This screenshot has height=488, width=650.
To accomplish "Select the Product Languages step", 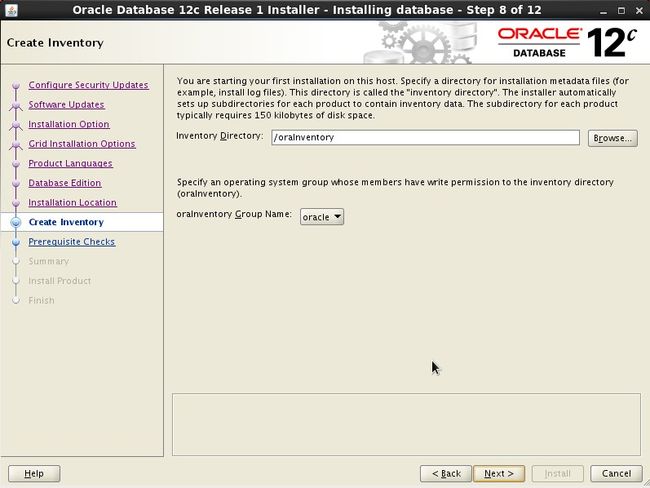I will coord(70,163).
